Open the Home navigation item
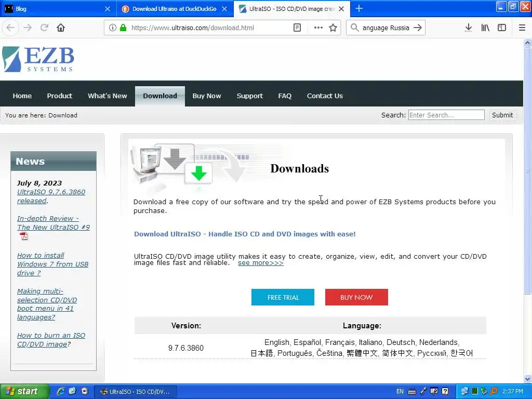 pos(22,96)
